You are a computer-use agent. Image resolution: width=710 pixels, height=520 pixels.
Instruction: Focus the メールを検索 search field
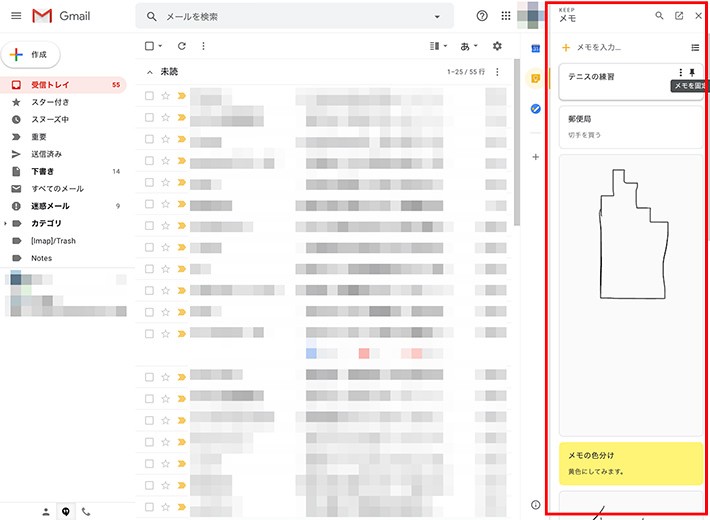click(294, 17)
